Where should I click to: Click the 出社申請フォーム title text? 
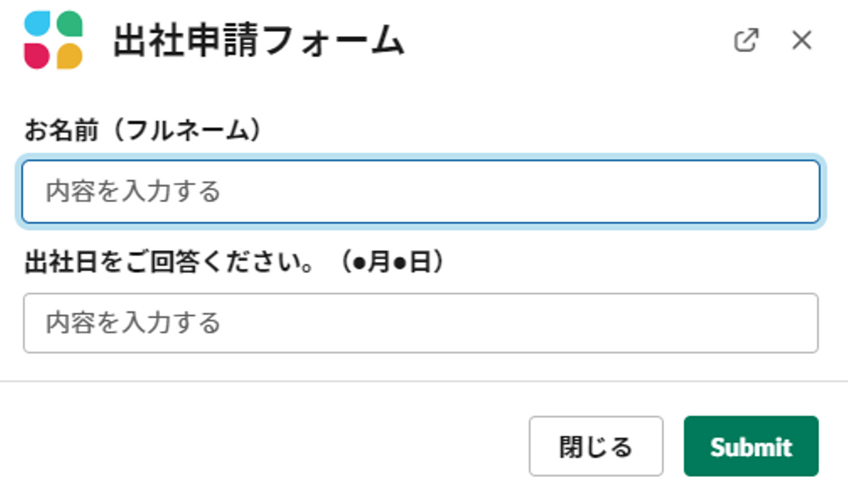259,41
